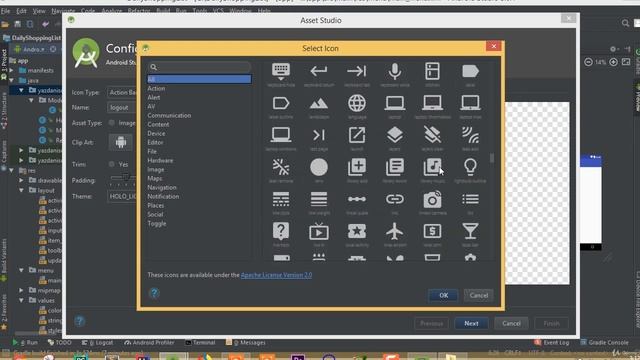The width and height of the screenshot is (640, 360).
Task: Select the keyboard return arrow icon
Action: [319, 71]
